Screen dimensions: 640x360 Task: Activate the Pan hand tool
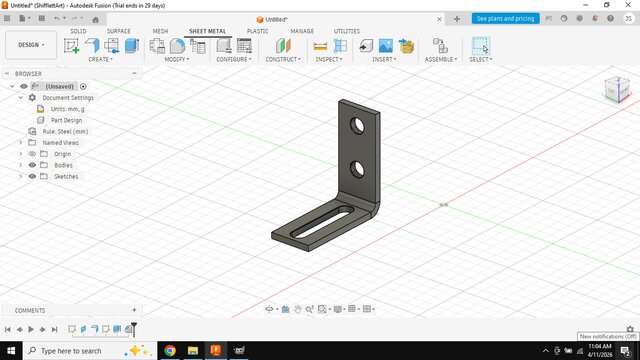pos(298,309)
